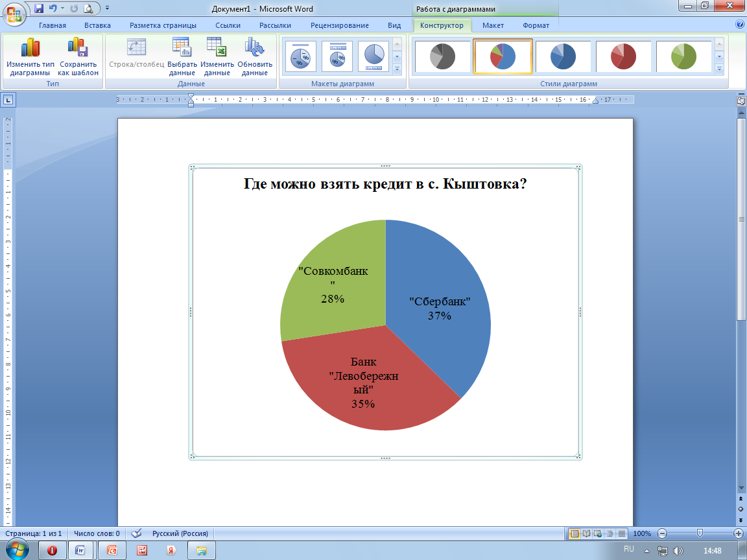The height and width of the screenshot is (560, 747).
Task: Expand the chart layouts gallery
Action: pos(397,69)
